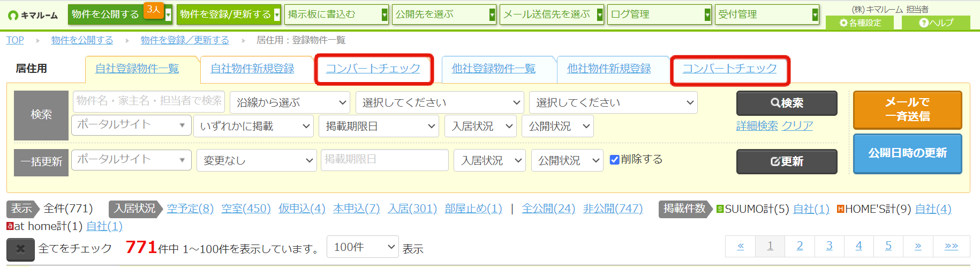
Task: Click the X uncheck-all icon button
Action: 20,249
